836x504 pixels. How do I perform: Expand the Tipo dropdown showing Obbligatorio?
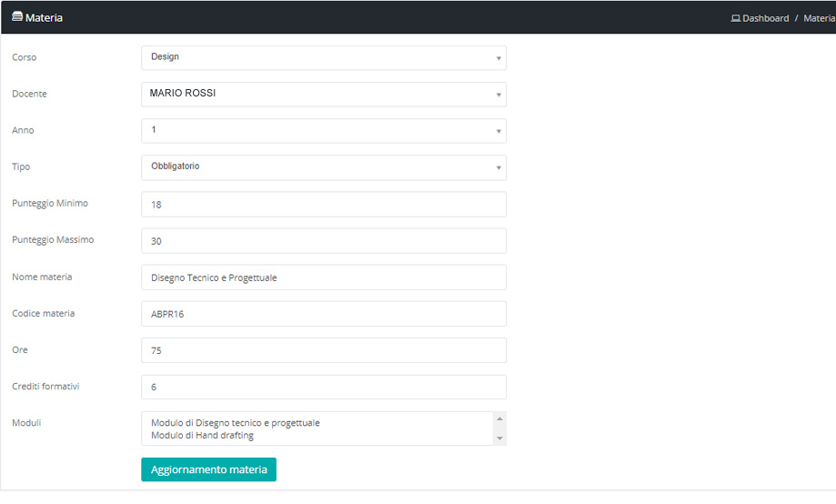coord(323,167)
